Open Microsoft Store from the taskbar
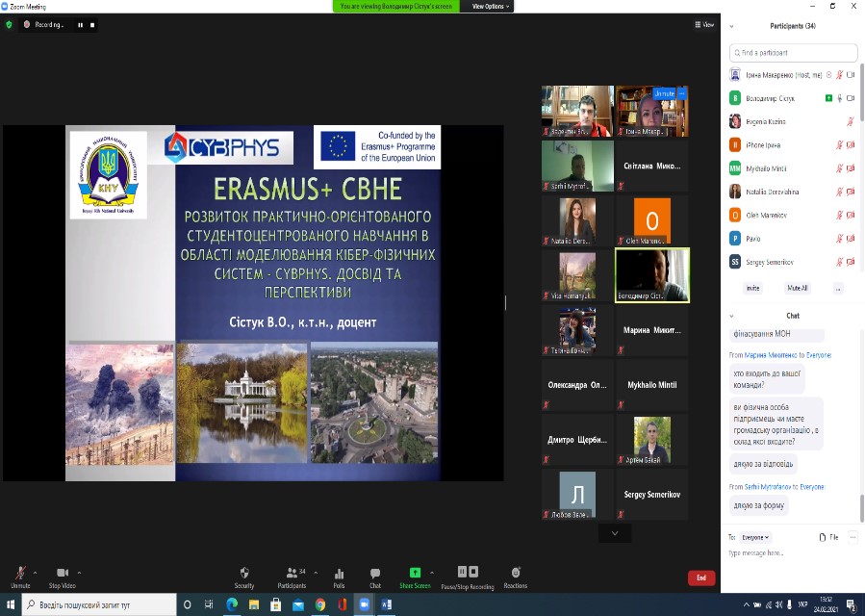This screenshot has height=616, width=865. [x=276, y=605]
